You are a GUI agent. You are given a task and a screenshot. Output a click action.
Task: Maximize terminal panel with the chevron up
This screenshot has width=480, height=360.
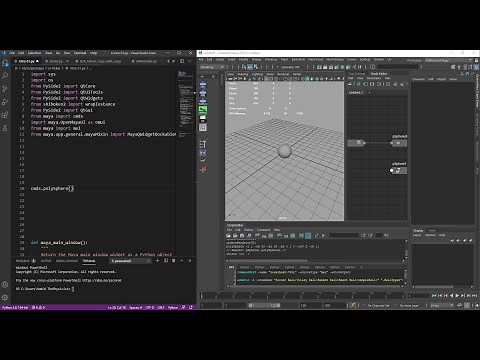(182, 261)
